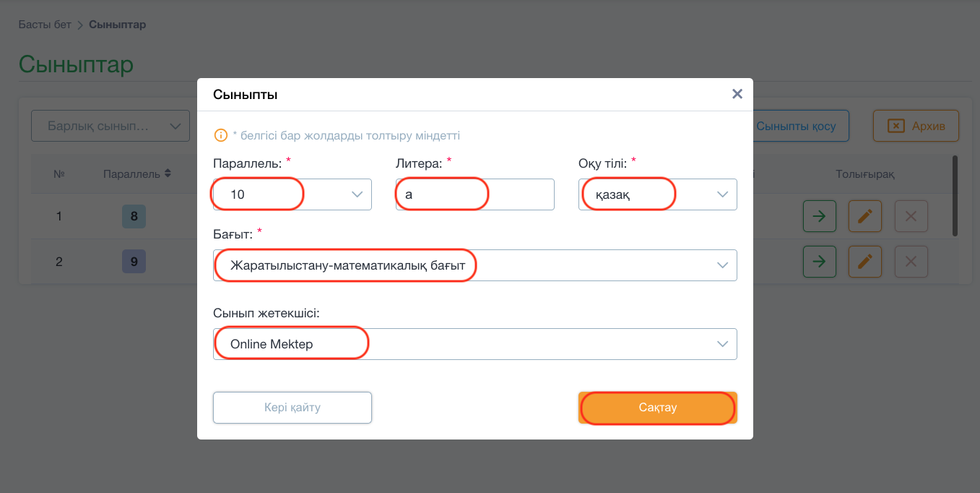Close the Сыныпты dialog with X

tap(737, 94)
